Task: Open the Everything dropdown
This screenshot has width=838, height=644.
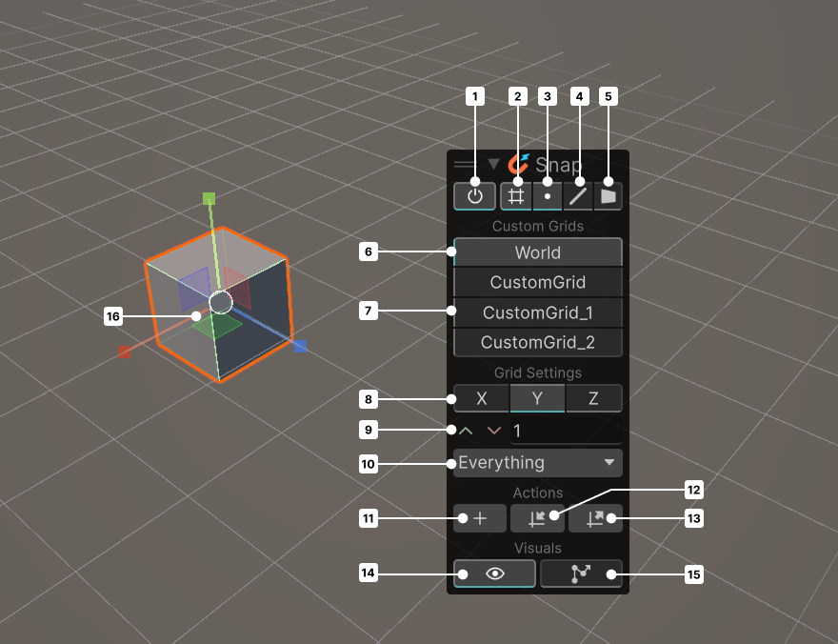Action: point(538,463)
